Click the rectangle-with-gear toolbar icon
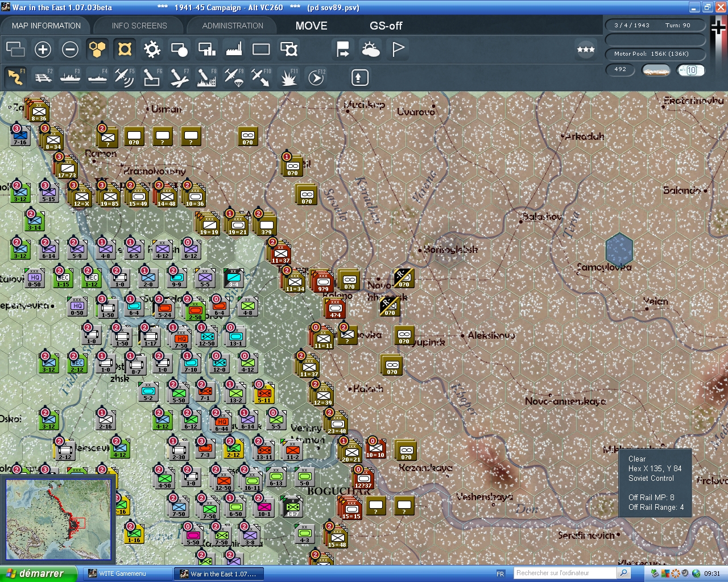Viewport: 728px width, 582px height. coord(289,49)
